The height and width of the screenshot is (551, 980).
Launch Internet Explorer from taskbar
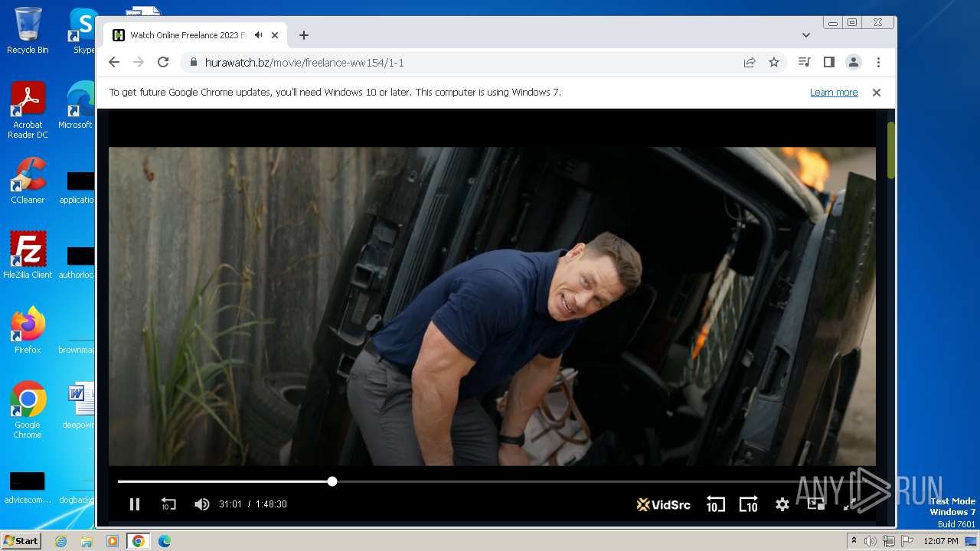pos(61,541)
